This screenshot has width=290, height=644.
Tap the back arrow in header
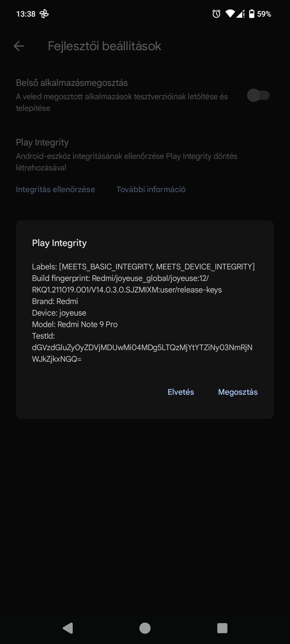tap(19, 46)
